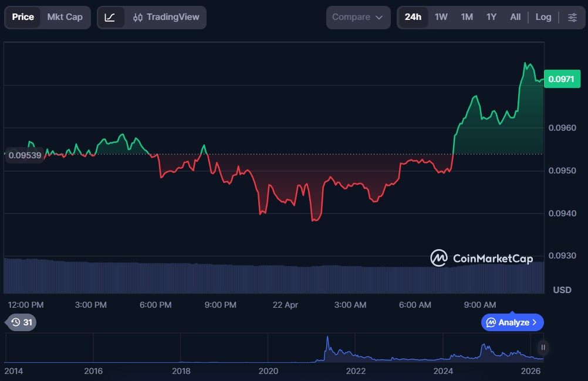The width and height of the screenshot is (588, 381).
Task: Switch chart to Mkt Cap view
Action: tap(65, 17)
